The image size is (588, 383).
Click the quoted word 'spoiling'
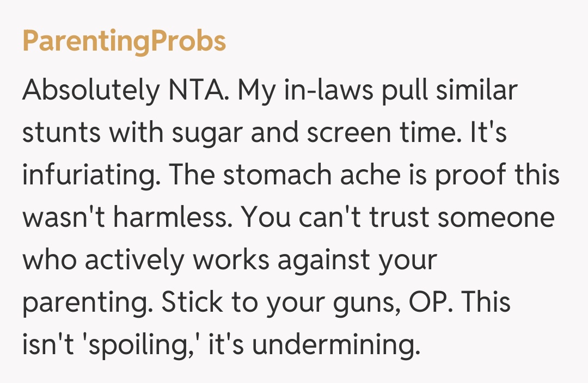click(x=128, y=346)
